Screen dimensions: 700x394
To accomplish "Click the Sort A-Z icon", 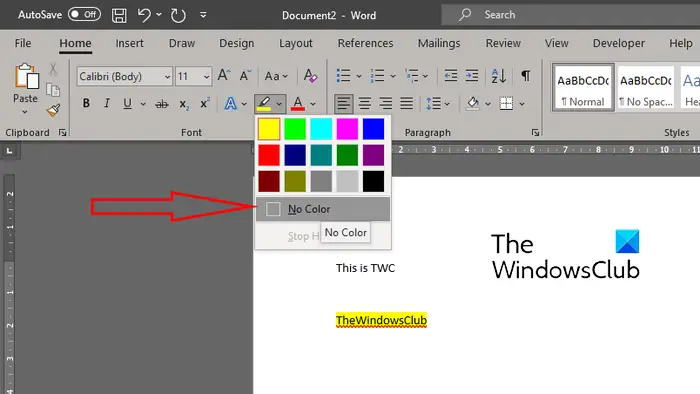I will tap(498, 75).
